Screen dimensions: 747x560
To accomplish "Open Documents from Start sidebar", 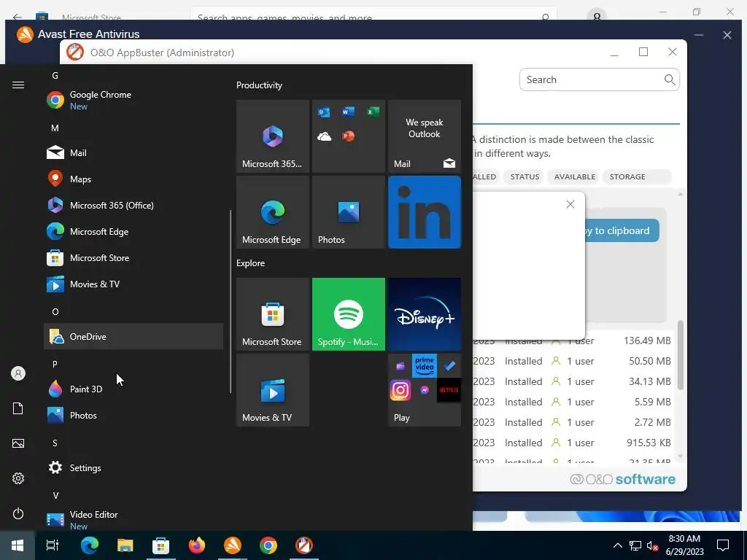I will click(18, 408).
